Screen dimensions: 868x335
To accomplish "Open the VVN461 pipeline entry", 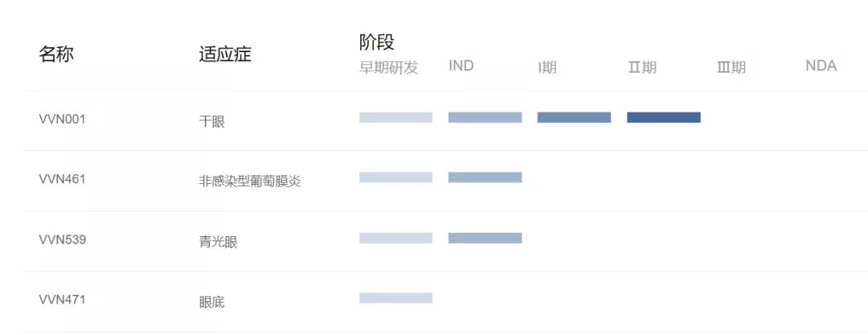I will click(x=62, y=179).
